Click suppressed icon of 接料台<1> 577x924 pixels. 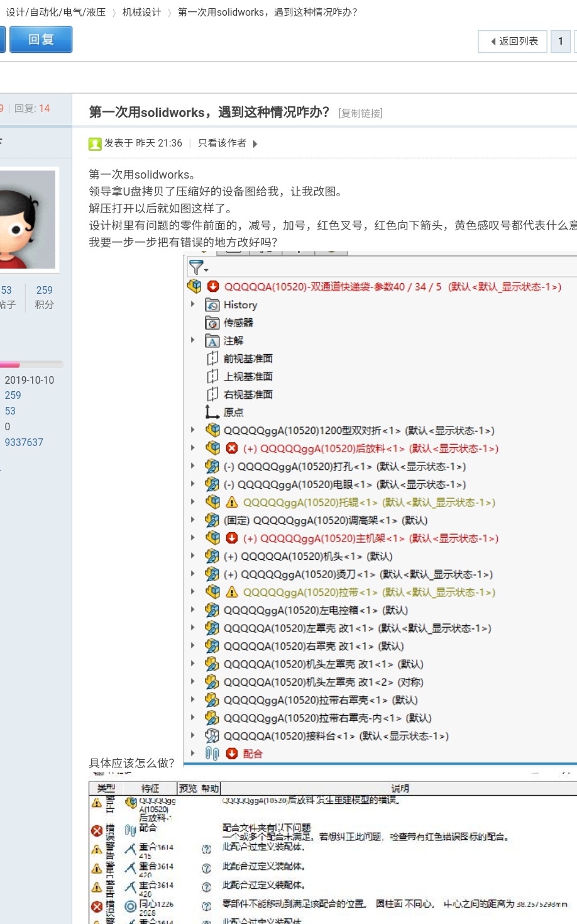click(x=212, y=736)
